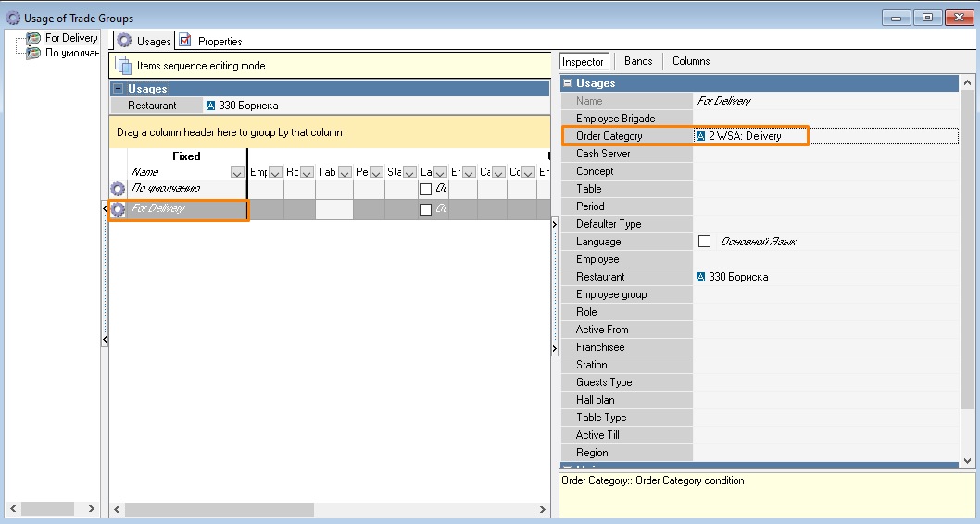This screenshot has width=980, height=524.
Task: Click the Guests Type property row
Action: 760,382
